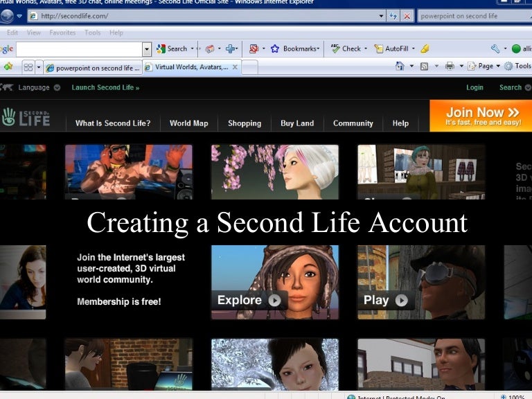Click the yellow highlighter icon
The height and width of the screenshot is (399, 532).
(425, 49)
